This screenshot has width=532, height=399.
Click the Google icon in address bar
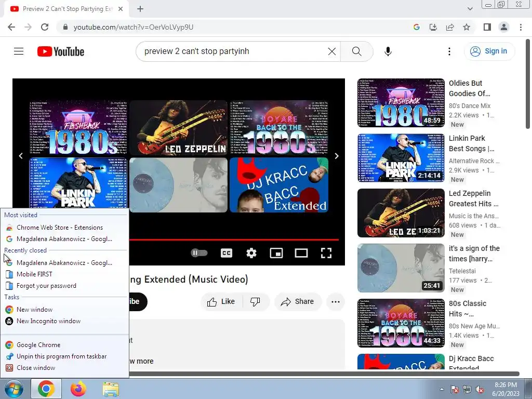tap(417, 27)
